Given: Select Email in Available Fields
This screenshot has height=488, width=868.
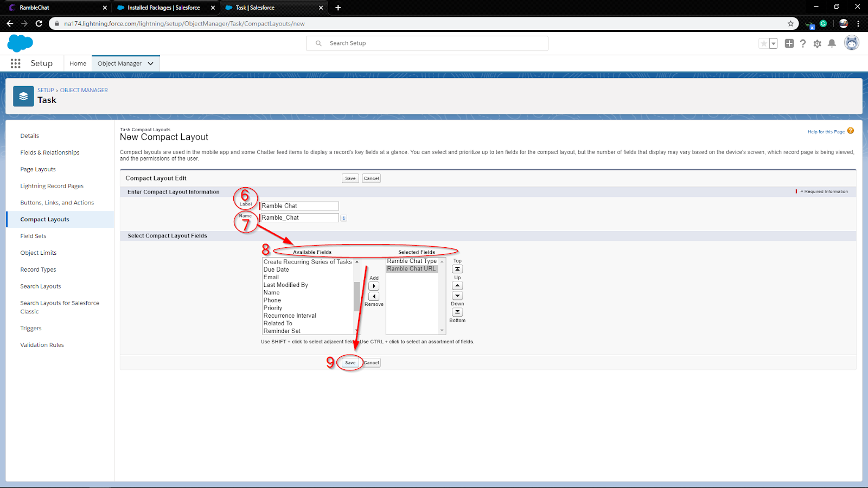Looking at the screenshot, I should [x=271, y=277].
